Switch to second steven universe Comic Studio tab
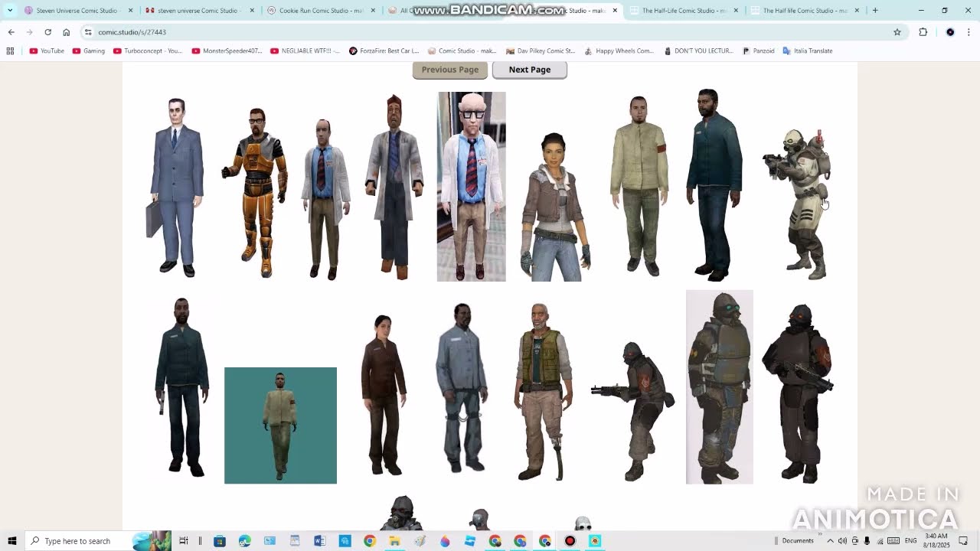980x551 pixels. 198,11
